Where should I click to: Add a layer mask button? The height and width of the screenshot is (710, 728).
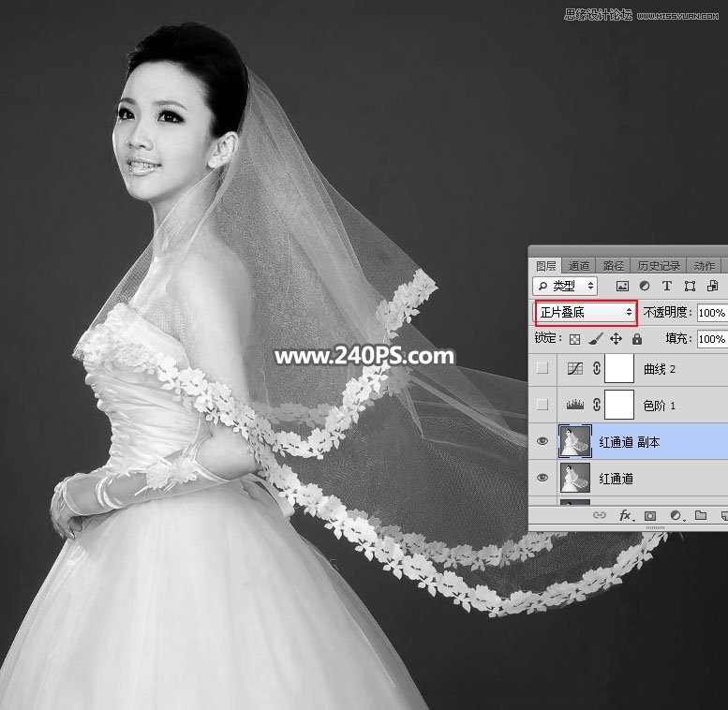(650, 515)
